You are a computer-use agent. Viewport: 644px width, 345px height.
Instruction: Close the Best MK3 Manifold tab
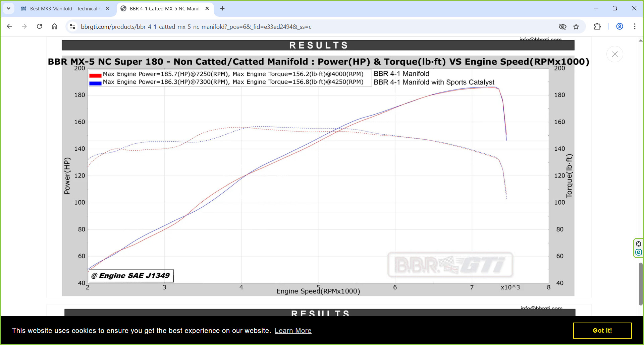[107, 9]
